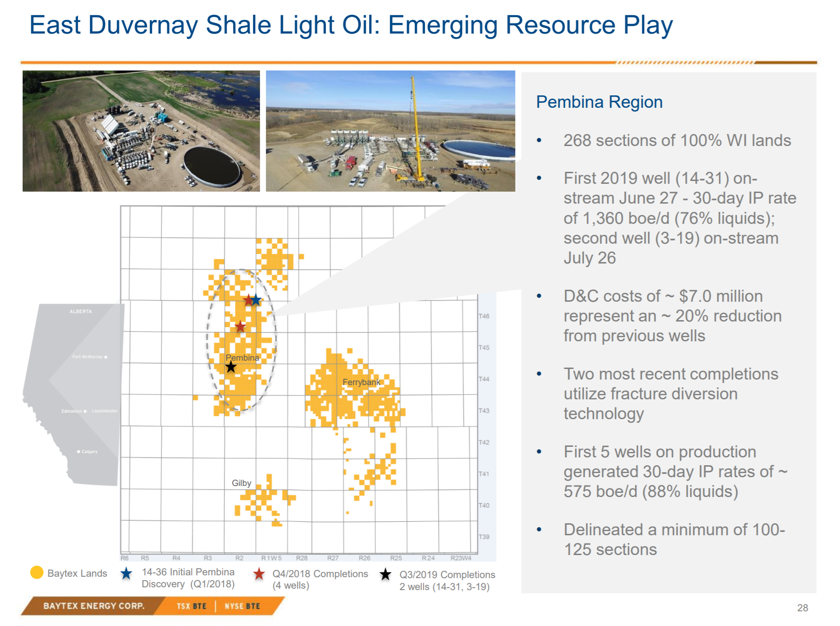Click the T40 township label
The height and width of the screenshot is (626, 840).
484,506
